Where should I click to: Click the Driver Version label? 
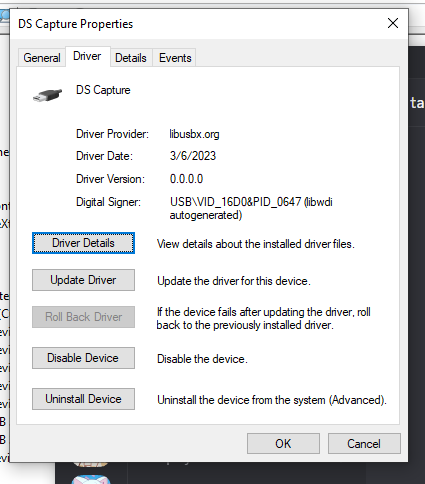(x=110, y=179)
